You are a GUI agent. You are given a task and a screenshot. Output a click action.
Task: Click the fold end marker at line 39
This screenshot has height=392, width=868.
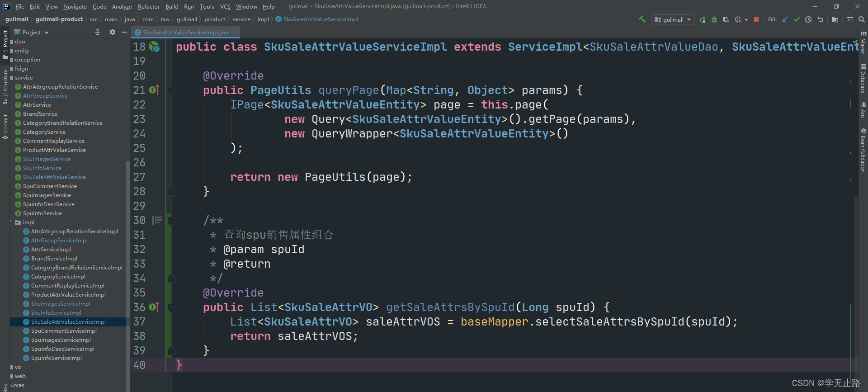click(171, 350)
